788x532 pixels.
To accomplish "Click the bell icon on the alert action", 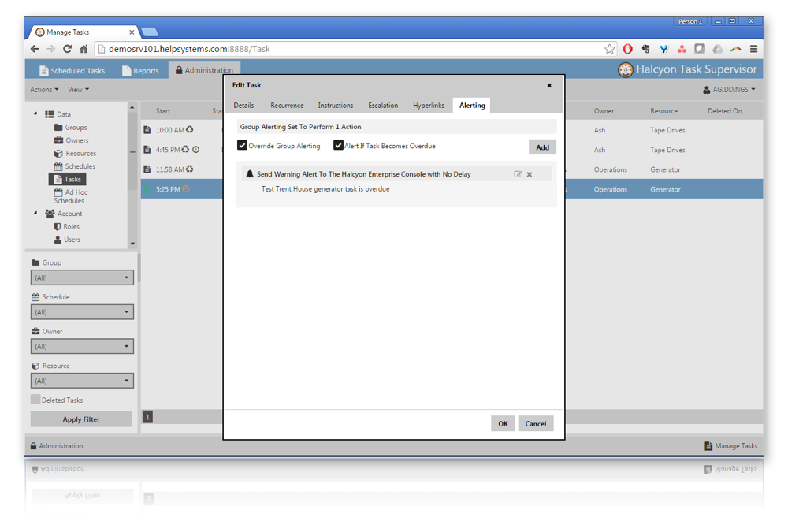I will [249, 174].
